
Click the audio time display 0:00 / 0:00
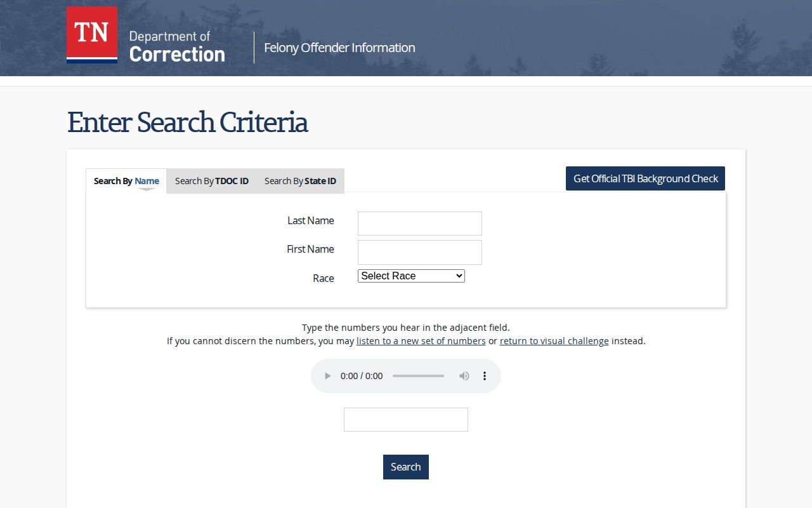362,376
